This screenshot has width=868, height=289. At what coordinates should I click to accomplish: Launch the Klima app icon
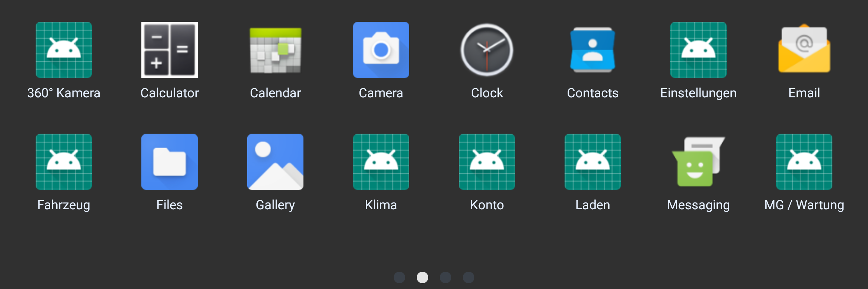pyautogui.click(x=381, y=162)
